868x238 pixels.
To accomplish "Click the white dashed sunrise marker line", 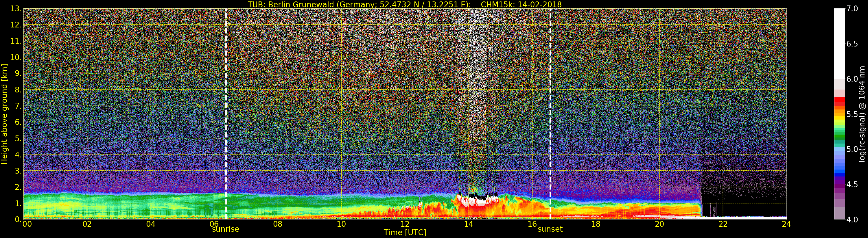I will pyautogui.click(x=226, y=114).
